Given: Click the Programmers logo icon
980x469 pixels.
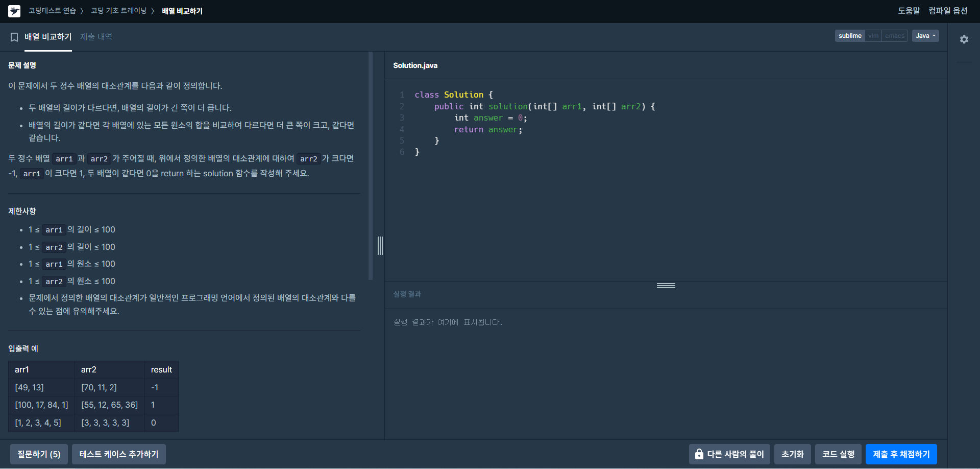Looking at the screenshot, I should click(14, 11).
